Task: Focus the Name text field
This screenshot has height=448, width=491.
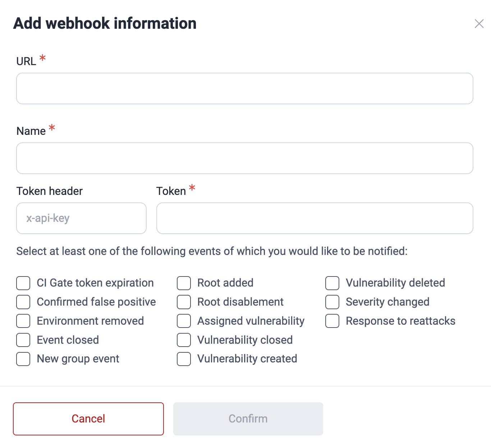Action: 244,158
